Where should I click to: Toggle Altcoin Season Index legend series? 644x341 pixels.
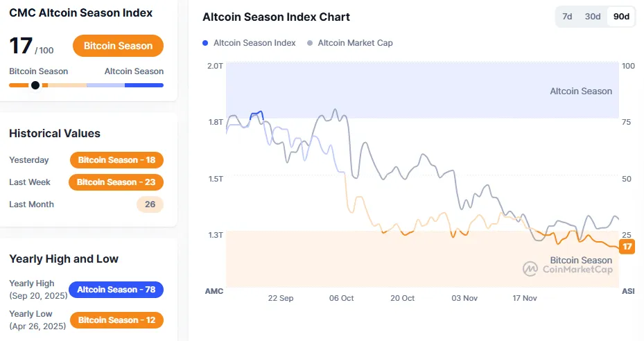(254, 43)
